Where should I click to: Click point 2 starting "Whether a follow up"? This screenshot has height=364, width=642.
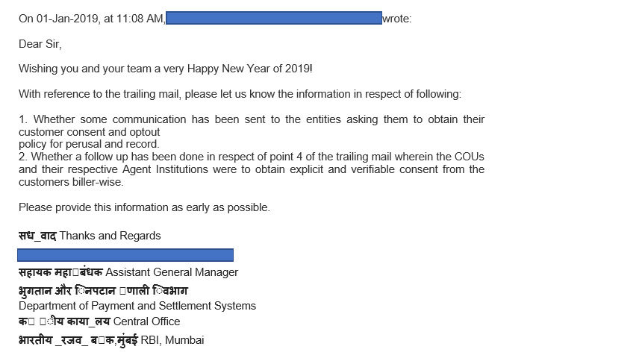[252, 157]
